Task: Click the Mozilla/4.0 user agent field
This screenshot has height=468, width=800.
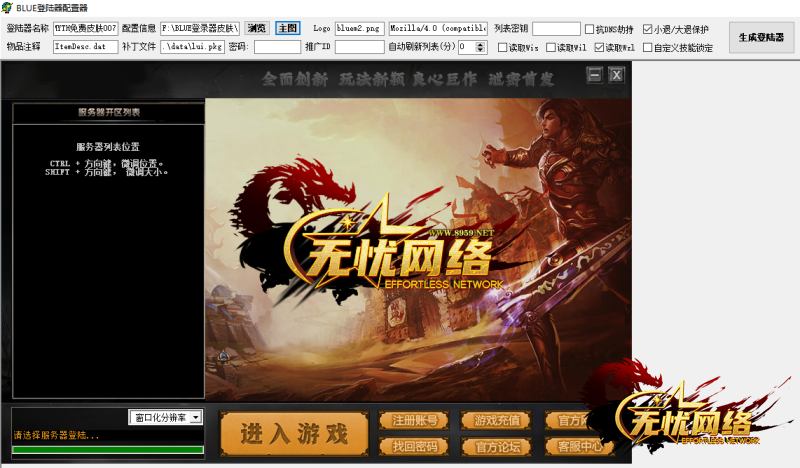Action: pyautogui.click(x=438, y=29)
